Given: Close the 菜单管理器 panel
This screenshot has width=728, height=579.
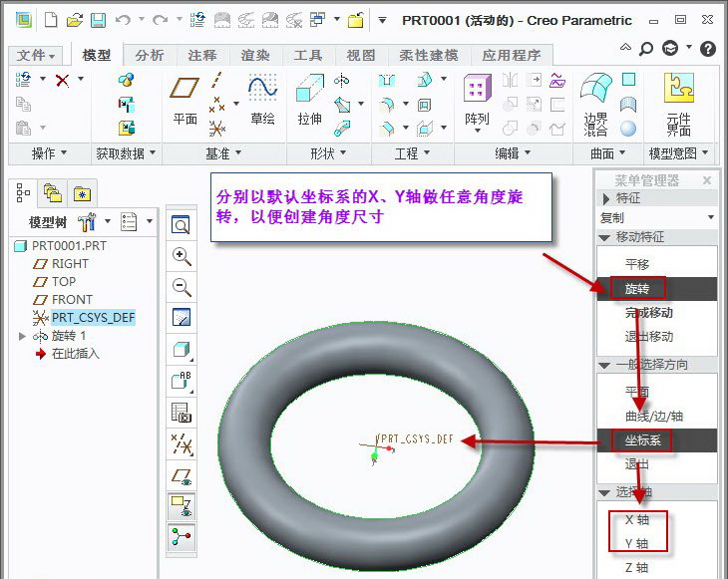Looking at the screenshot, I should tap(707, 180).
